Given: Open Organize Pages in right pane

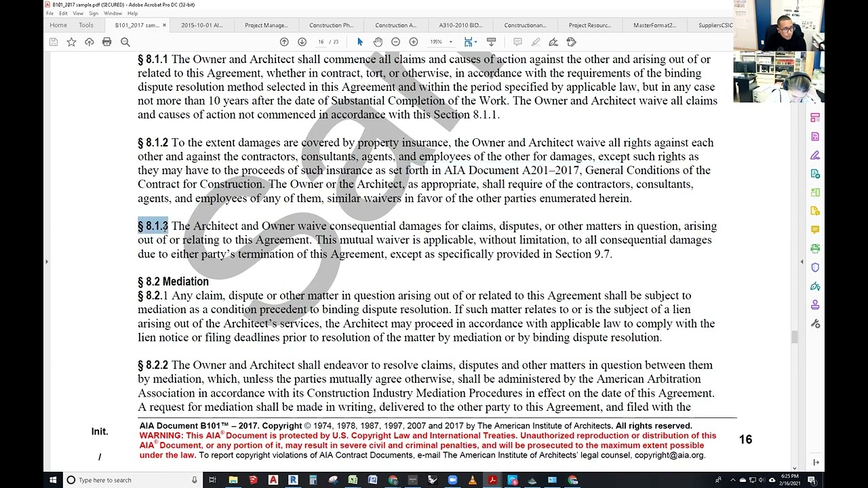Looking at the screenshot, I should pos(815,118).
